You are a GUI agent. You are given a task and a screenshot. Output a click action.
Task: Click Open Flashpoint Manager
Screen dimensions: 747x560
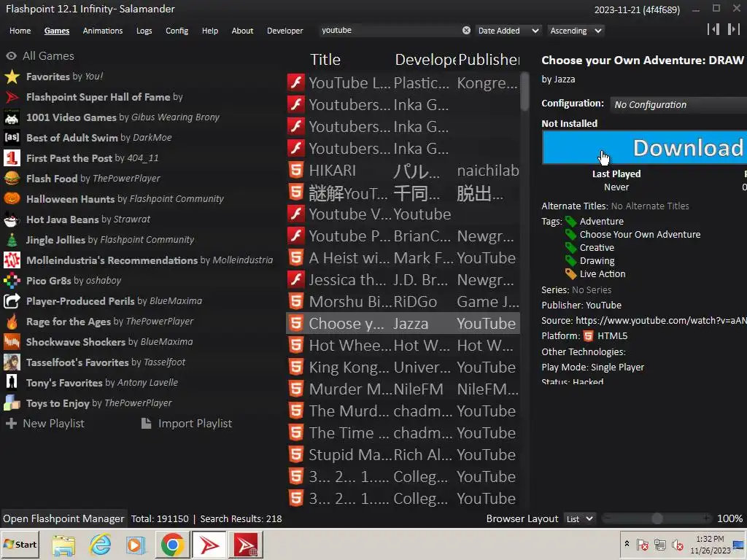click(x=63, y=518)
